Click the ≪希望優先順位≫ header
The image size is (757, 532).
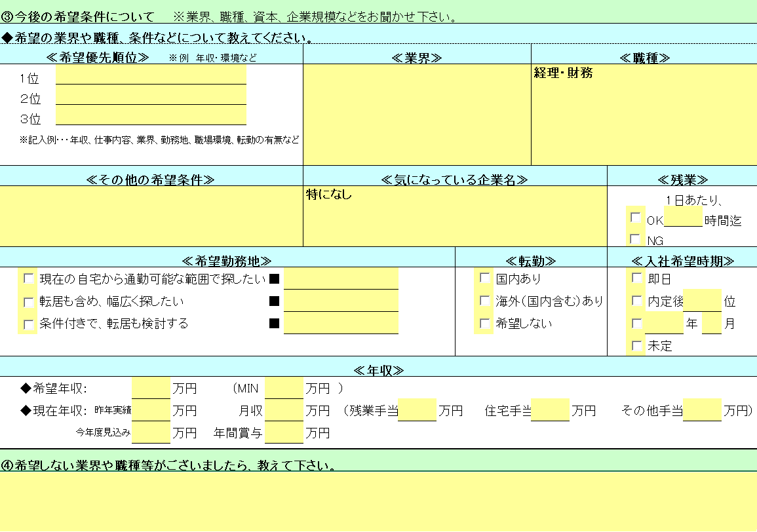point(98,58)
